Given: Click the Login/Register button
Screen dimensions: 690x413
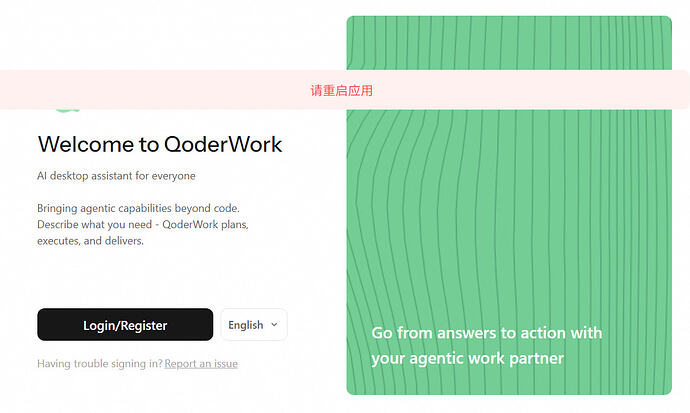Looking at the screenshot, I should coord(125,325).
